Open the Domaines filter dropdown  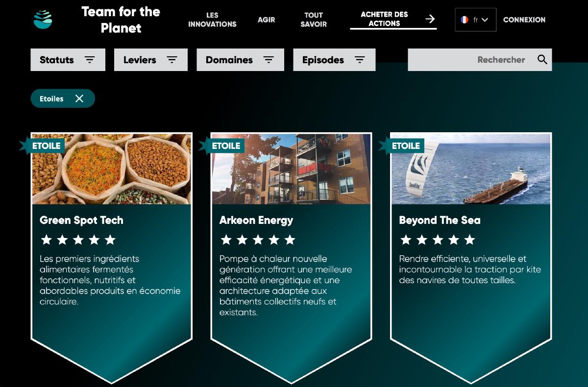click(x=240, y=60)
